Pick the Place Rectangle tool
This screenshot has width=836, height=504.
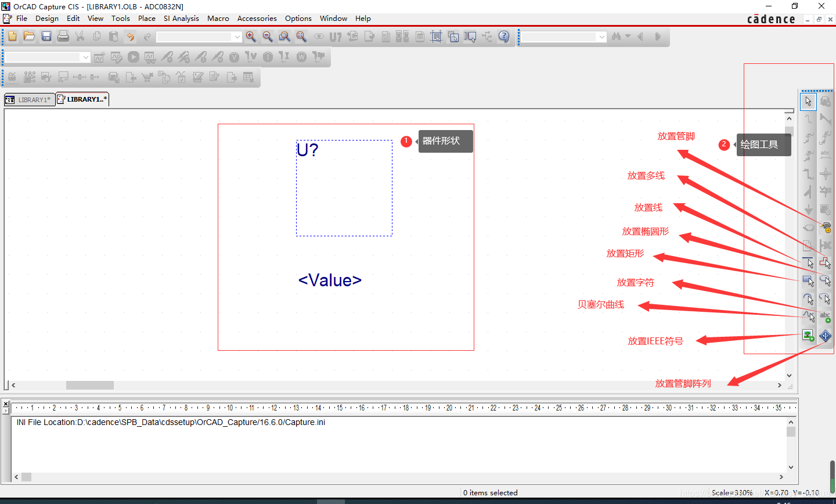coord(808,281)
